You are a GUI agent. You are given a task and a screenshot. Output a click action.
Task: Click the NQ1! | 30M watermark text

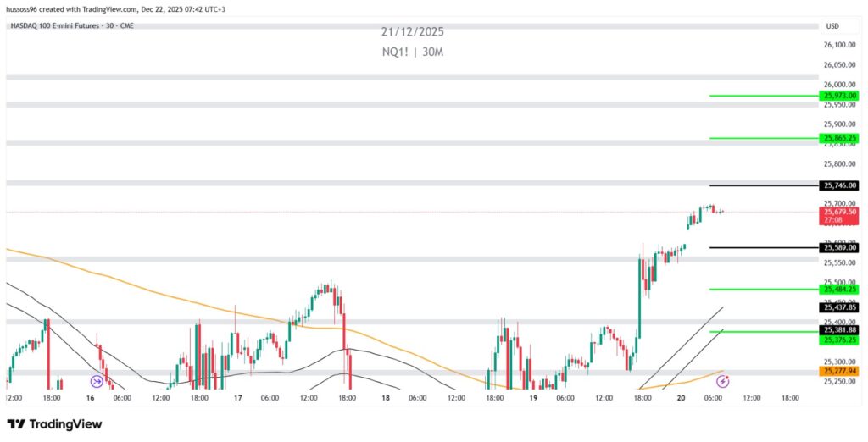[412, 52]
